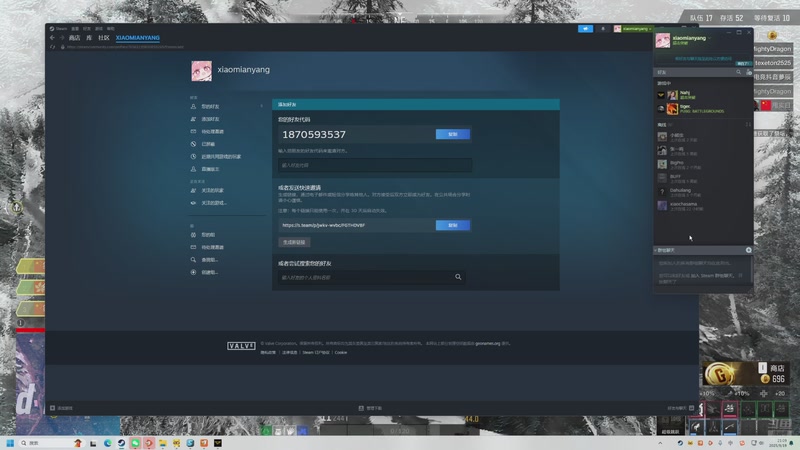The width and height of the screenshot is (800, 450).
Task: Go back with Steam's back arrow
Action: (x=52, y=38)
